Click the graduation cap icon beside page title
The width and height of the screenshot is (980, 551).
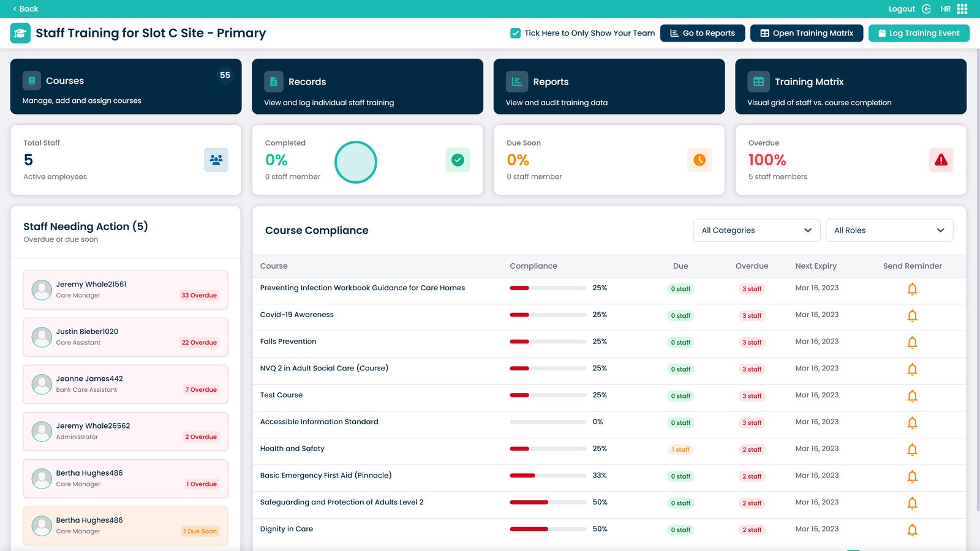pos(20,33)
